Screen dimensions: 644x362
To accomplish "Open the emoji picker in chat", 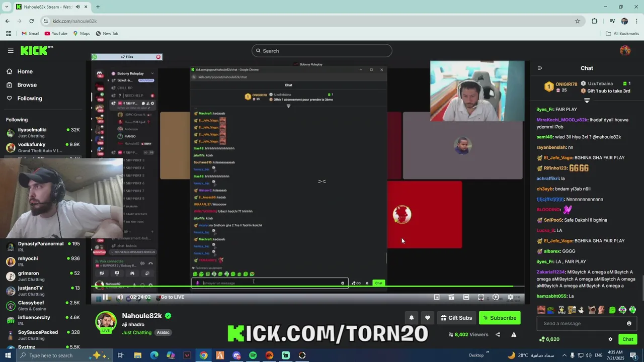I will click(x=629, y=323).
